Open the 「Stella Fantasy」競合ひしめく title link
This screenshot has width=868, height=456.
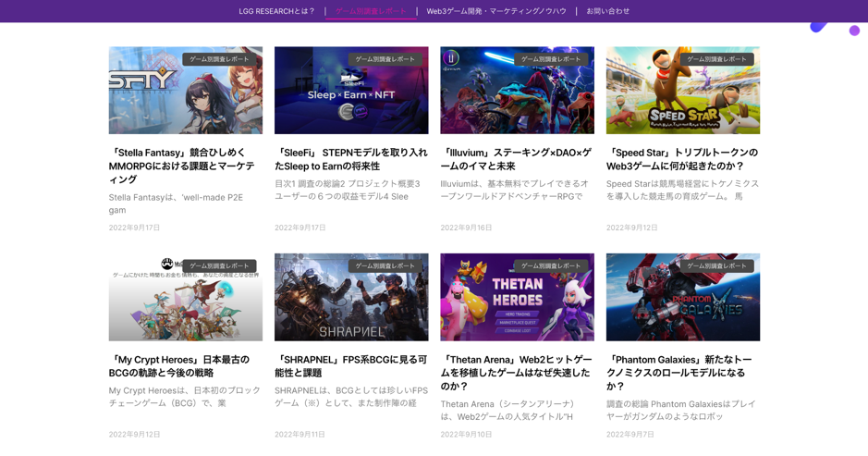coord(182,166)
